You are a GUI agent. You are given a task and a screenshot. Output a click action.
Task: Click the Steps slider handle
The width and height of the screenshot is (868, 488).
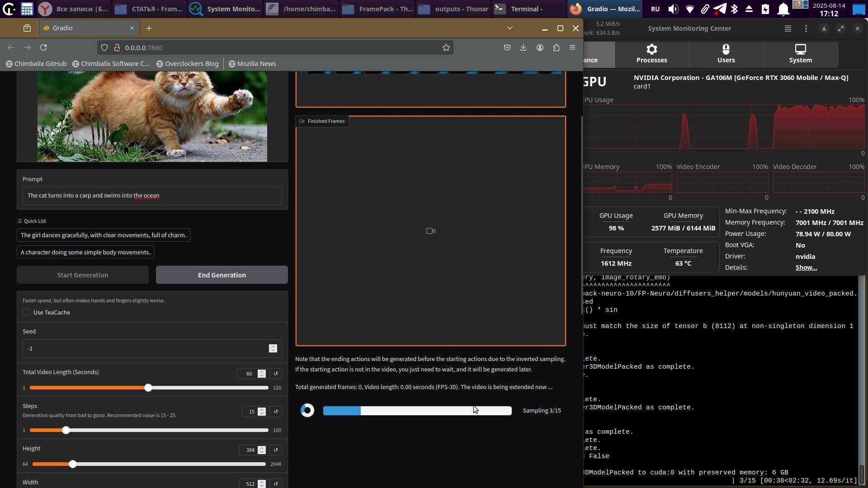(66, 430)
